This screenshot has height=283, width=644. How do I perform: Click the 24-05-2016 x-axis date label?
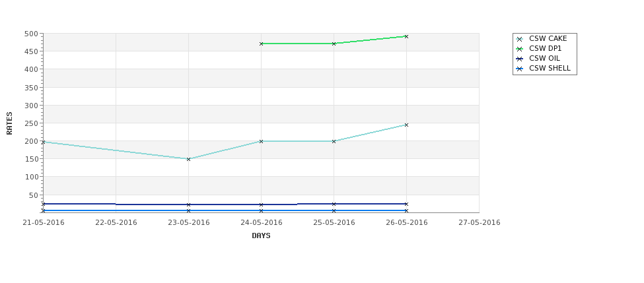pyautogui.click(x=261, y=223)
